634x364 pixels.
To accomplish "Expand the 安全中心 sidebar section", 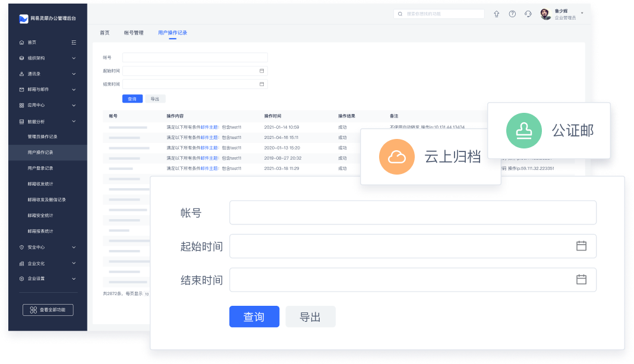I will [x=74, y=247].
